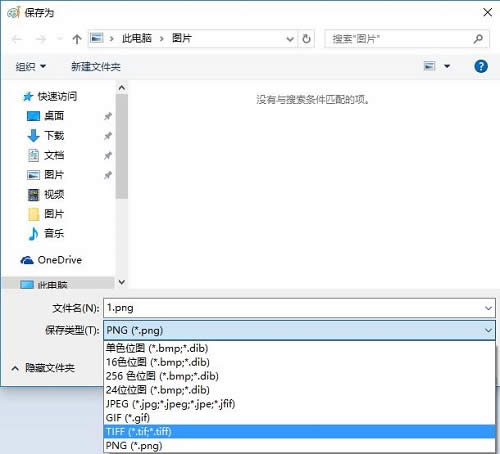Select 桌面 in quick access sidebar
The image size is (500, 454).
point(54,116)
